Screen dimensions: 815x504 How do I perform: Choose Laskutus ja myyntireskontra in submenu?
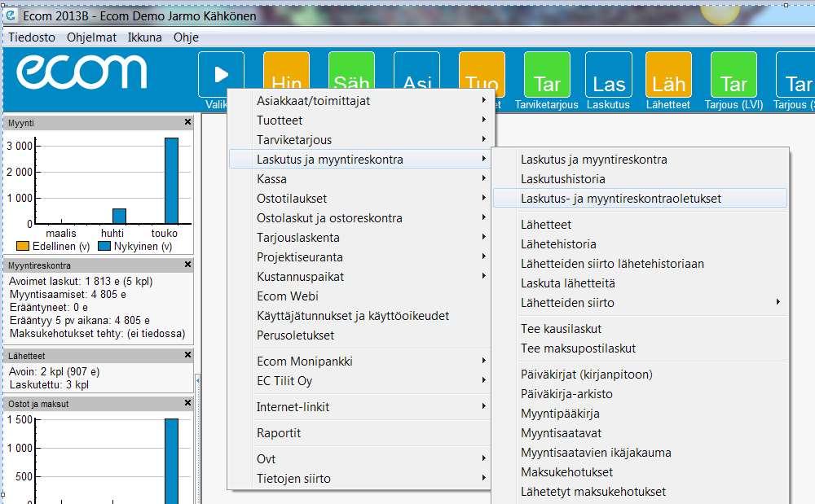coord(641,160)
